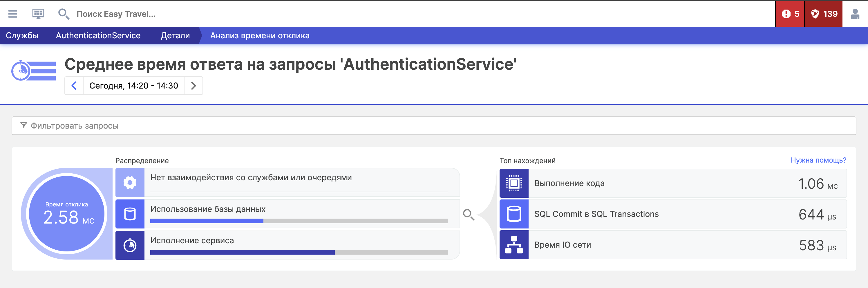The height and width of the screenshot is (288, 868).
Task: Open the 139 security vulnerabilities indicator
Action: (x=823, y=14)
